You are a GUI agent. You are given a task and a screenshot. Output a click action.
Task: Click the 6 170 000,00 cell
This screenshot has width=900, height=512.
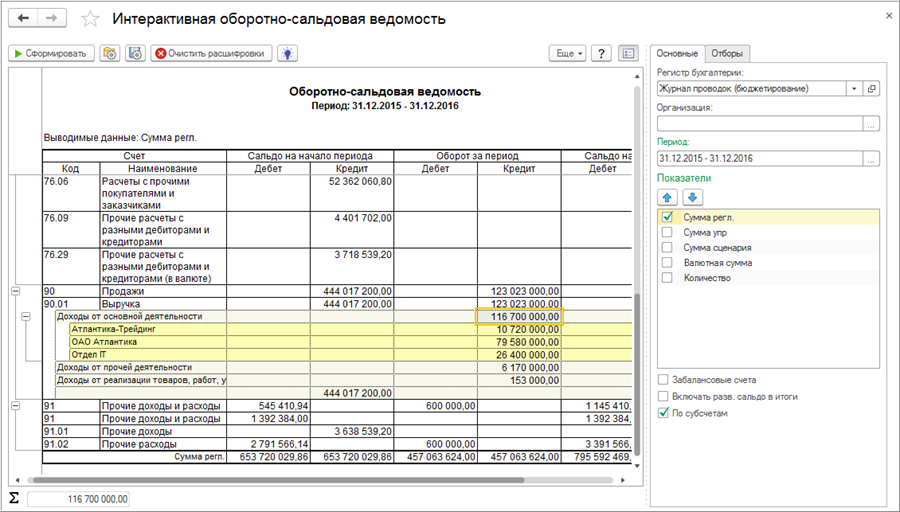click(519, 367)
